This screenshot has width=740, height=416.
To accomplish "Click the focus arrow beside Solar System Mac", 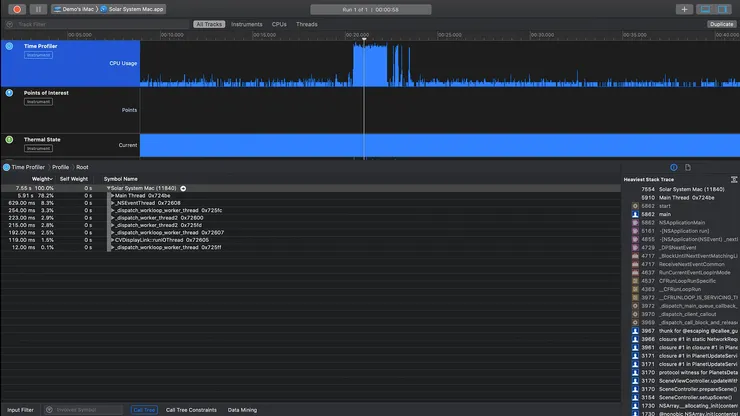I will pyautogui.click(x=183, y=188).
